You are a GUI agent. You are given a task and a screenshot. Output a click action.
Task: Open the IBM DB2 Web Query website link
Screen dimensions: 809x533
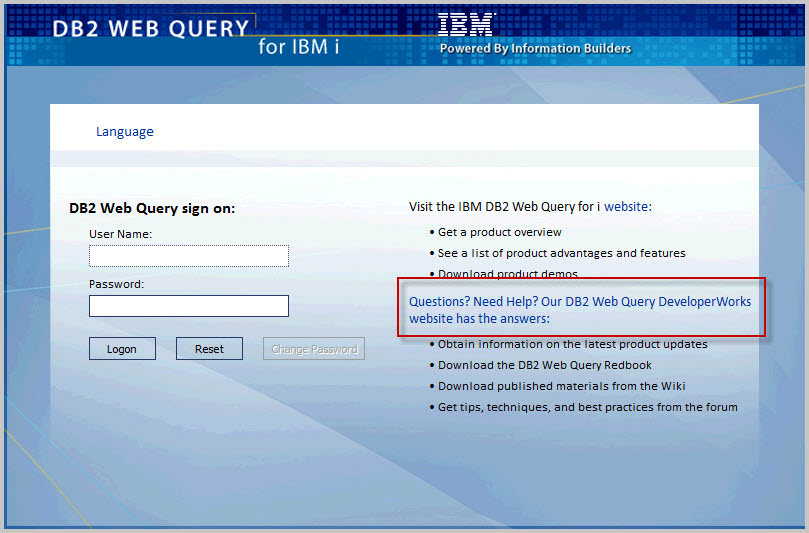coord(627,206)
